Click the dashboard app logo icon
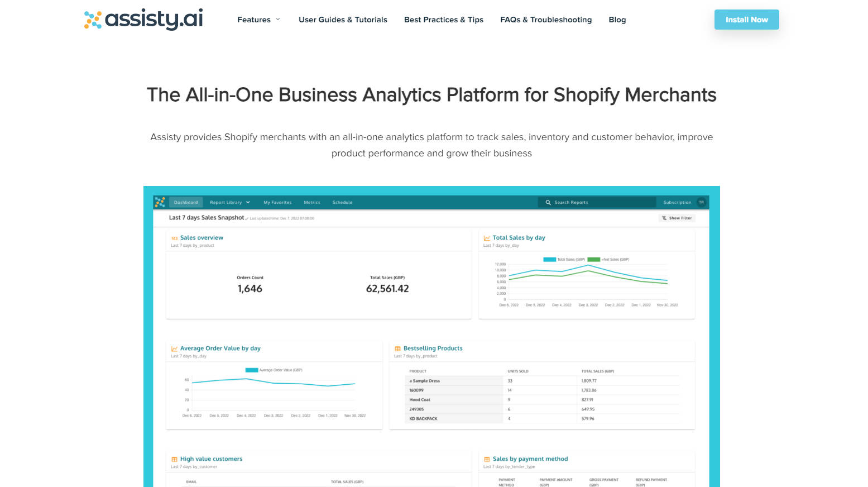868x487 pixels. tap(160, 202)
